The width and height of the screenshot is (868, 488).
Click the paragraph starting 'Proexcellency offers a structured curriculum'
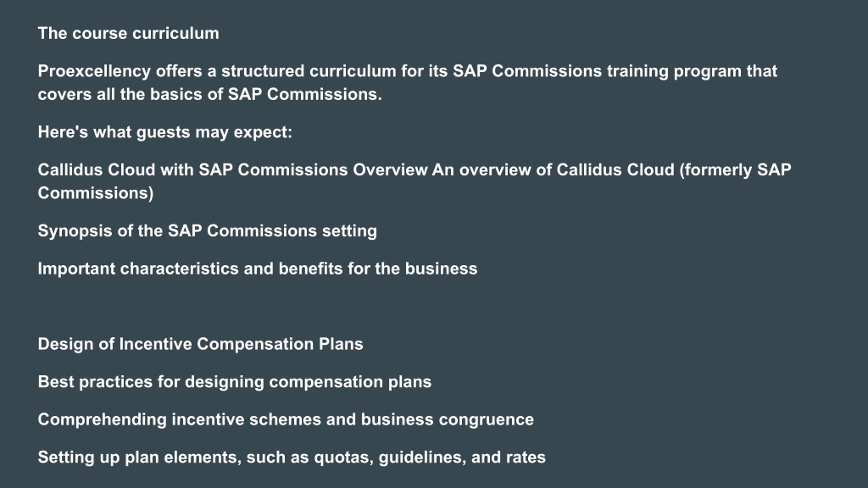click(408, 82)
